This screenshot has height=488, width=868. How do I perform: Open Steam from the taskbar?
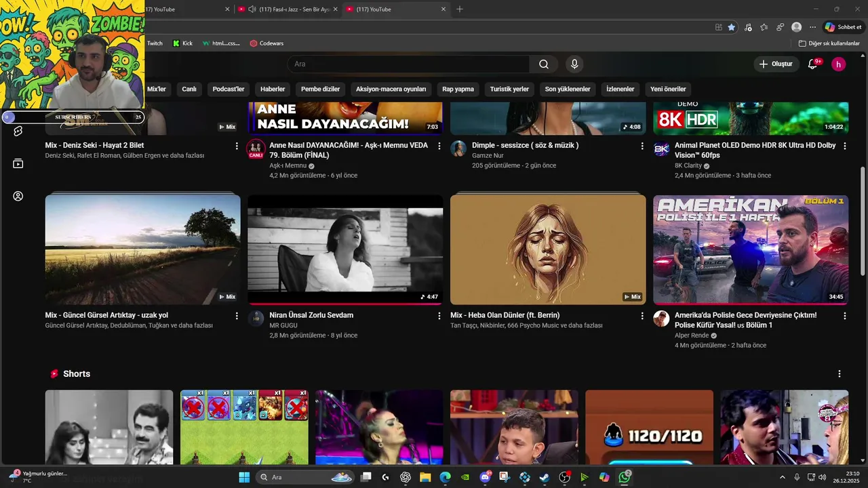545,477
